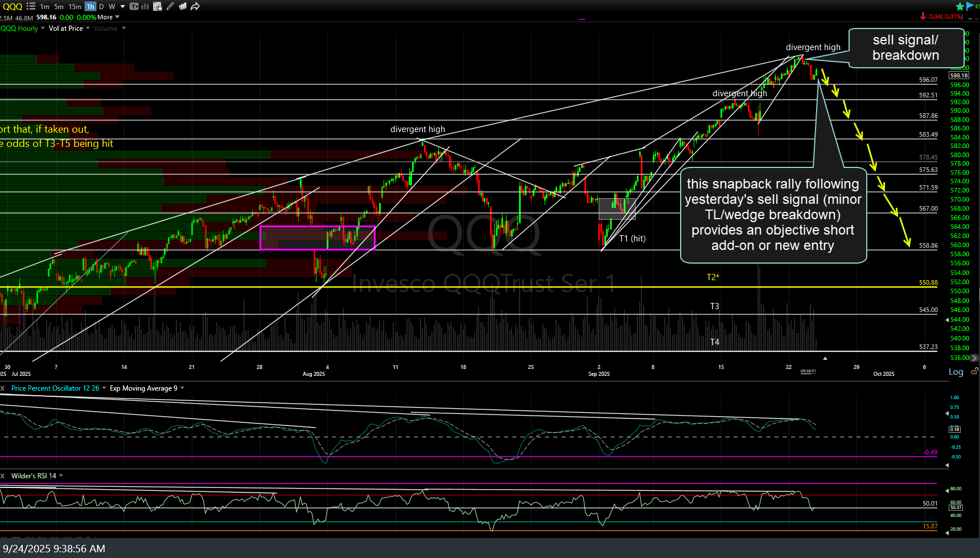Toggle the scale lock icon beside Log
Image resolution: width=980 pixels, height=558 pixels.
[974, 371]
